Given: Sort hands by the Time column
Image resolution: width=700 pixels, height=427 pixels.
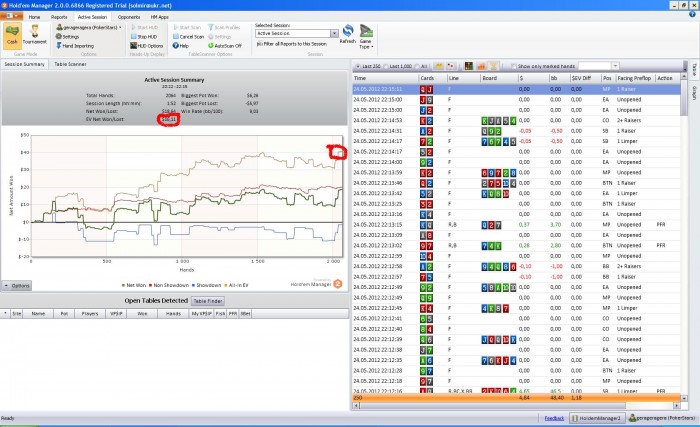Looking at the screenshot, I should [x=385, y=78].
